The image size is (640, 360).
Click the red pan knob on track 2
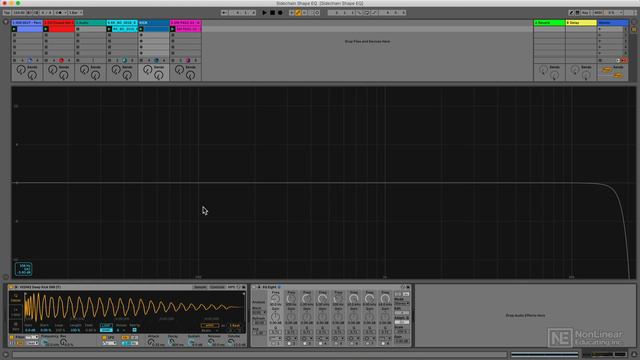click(x=61, y=60)
